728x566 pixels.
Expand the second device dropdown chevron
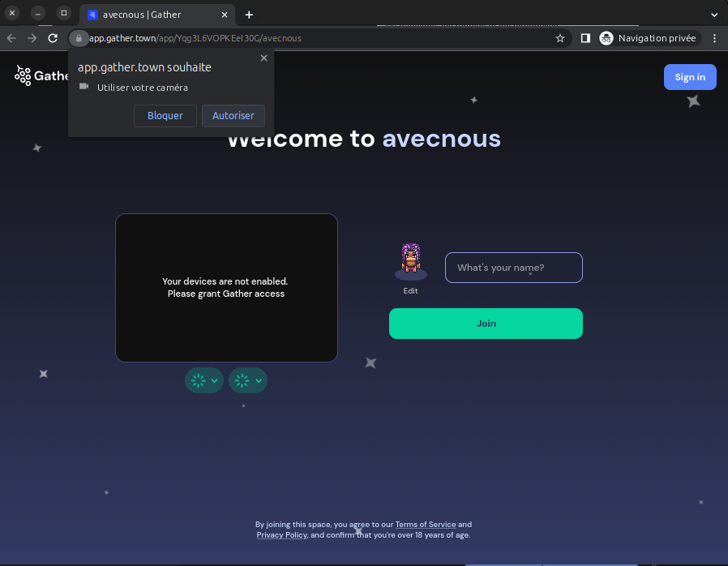pyautogui.click(x=259, y=380)
